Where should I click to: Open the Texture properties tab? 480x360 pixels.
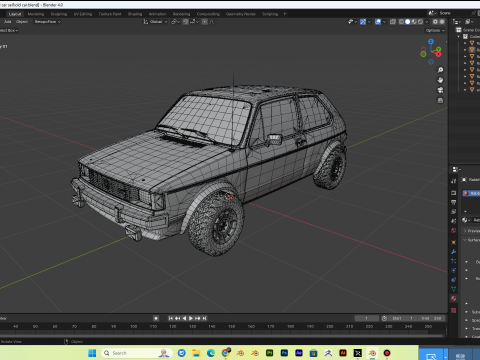point(453,310)
